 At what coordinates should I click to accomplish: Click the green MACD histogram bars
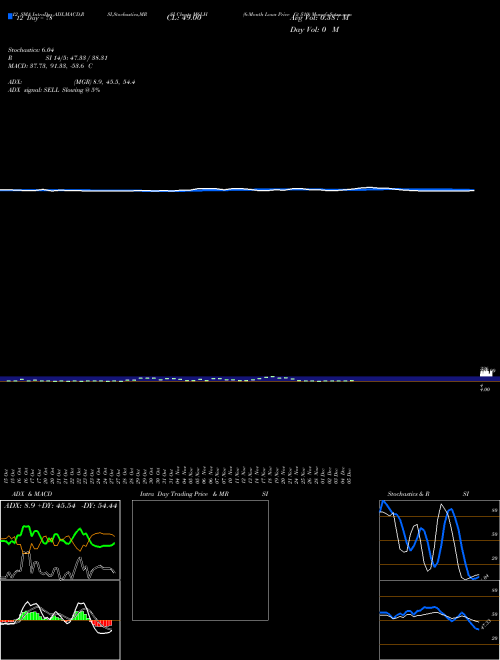[x=32, y=615]
